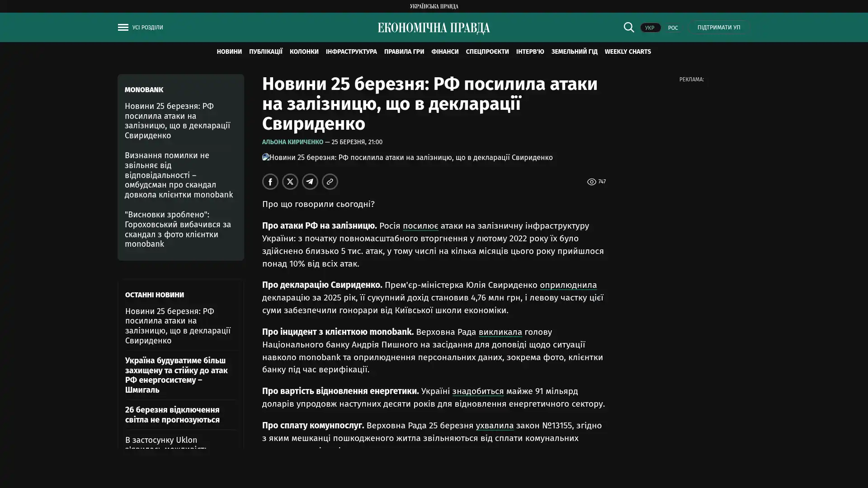Viewport: 868px width, 488px height.
Task: Open the Економічна правда logo homepage
Action: (x=434, y=28)
